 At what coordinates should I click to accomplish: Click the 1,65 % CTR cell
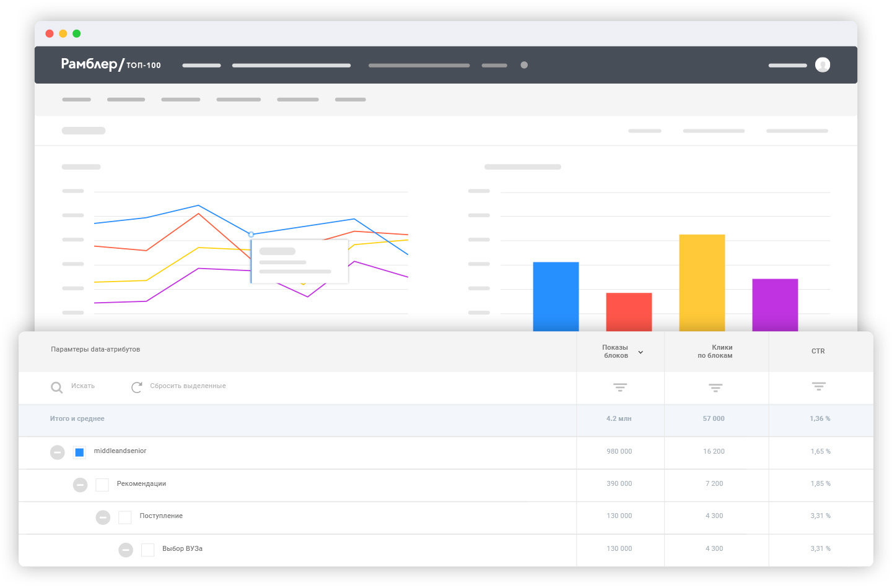click(821, 451)
